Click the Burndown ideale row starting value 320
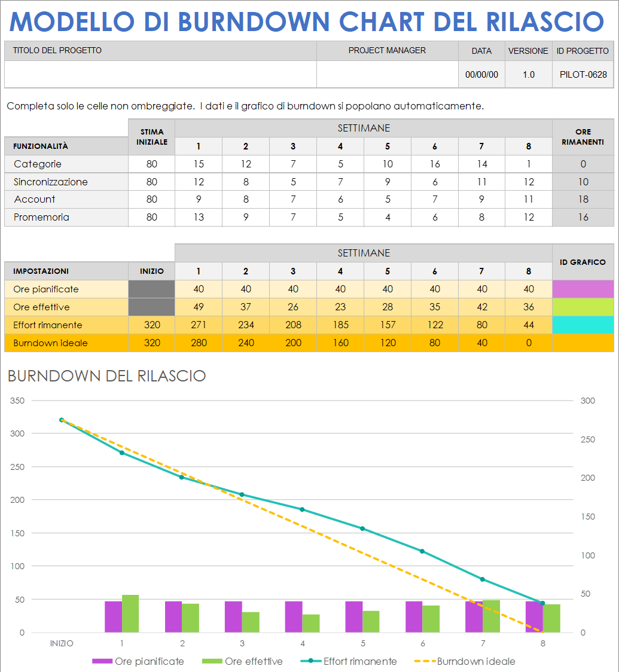The image size is (619, 672). coord(151,343)
